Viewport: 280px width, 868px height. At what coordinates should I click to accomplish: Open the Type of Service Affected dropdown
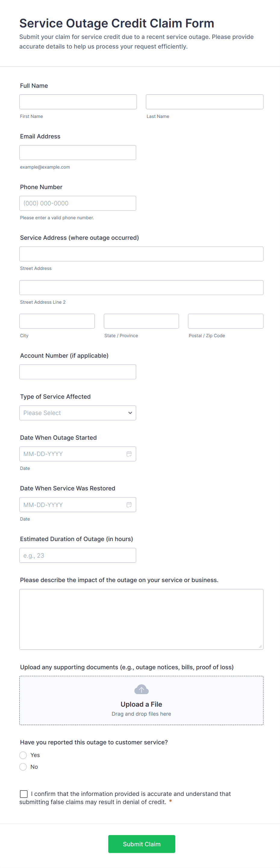pos(78,413)
